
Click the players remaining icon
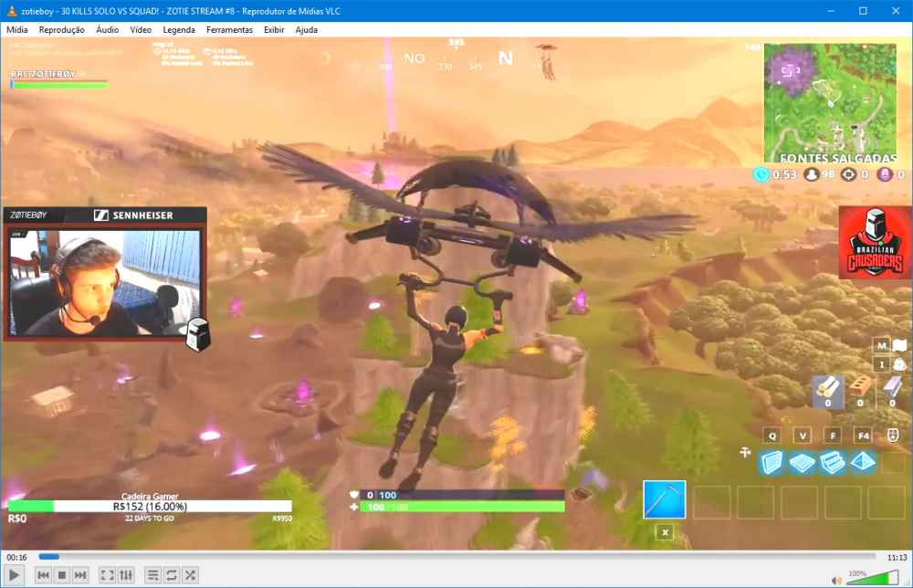pyautogui.click(x=811, y=174)
